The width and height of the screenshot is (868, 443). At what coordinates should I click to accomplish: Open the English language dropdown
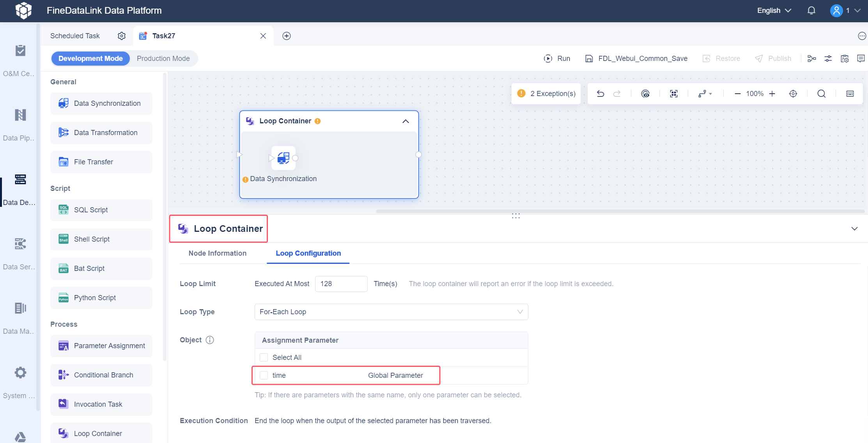774,11
